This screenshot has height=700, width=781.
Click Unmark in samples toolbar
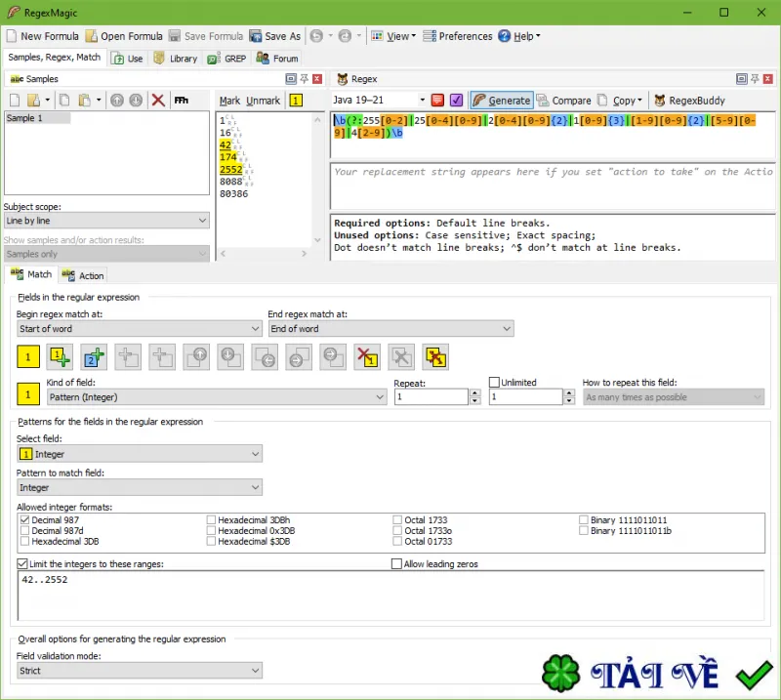(x=263, y=101)
